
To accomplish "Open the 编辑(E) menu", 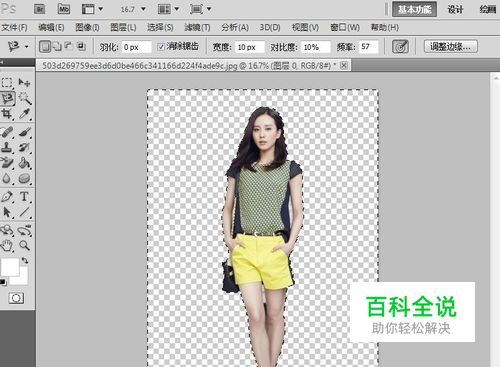I will [51, 27].
